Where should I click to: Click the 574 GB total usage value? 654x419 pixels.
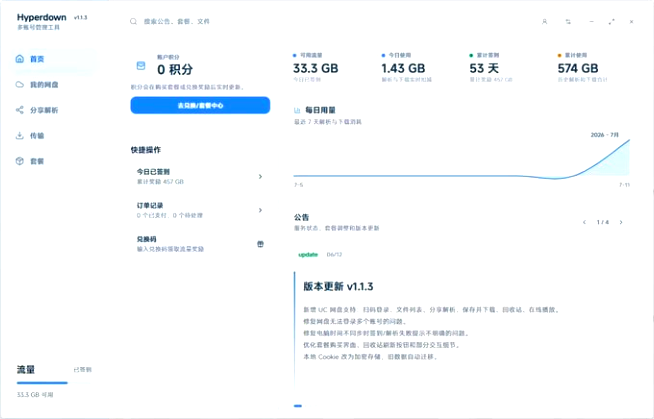click(578, 68)
